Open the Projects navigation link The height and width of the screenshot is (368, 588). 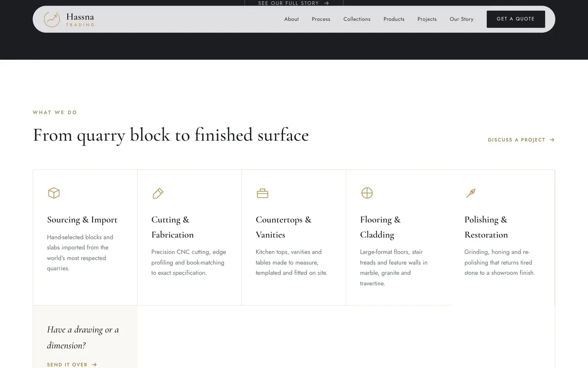[x=427, y=19]
